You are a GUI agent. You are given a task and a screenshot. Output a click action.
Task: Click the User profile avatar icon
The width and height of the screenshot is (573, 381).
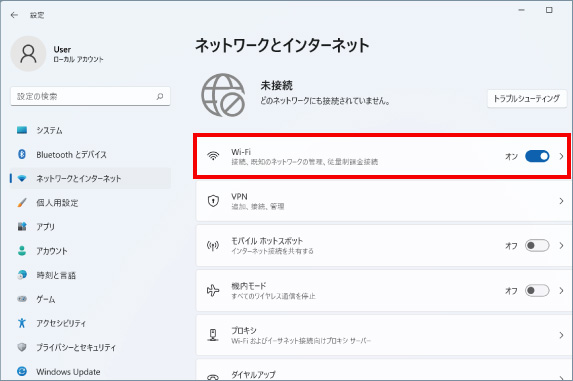click(x=28, y=54)
